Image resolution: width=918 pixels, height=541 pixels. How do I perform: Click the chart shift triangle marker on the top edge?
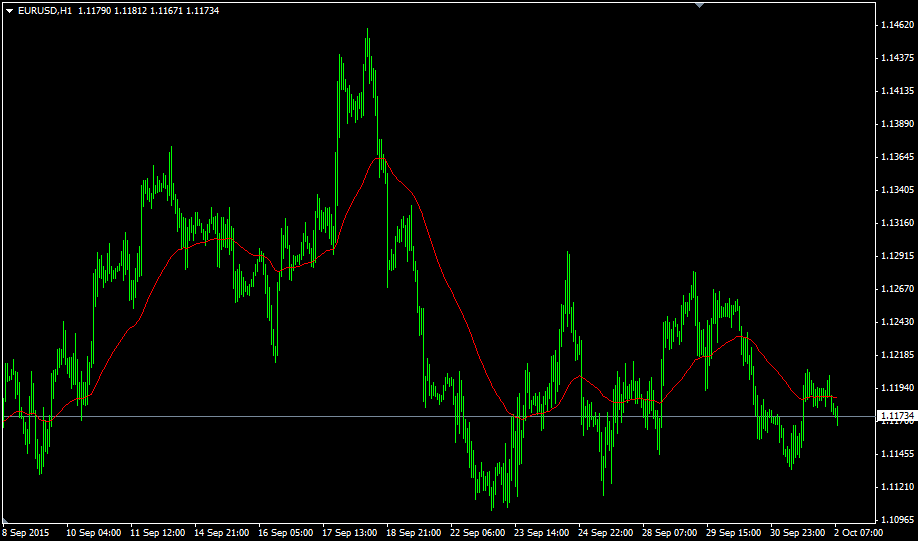(699, 5)
